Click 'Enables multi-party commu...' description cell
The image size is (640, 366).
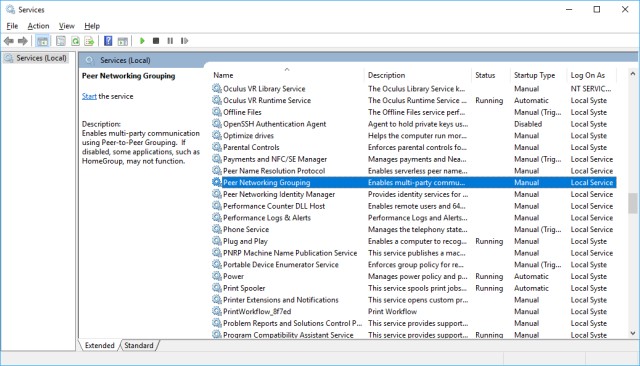(416, 182)
